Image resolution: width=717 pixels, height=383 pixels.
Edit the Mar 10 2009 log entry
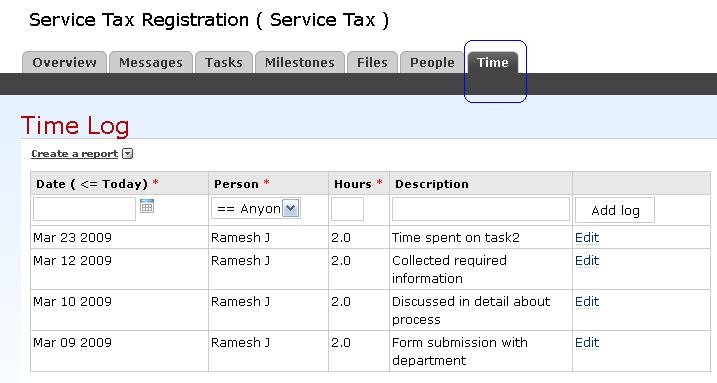pos(587,302)
